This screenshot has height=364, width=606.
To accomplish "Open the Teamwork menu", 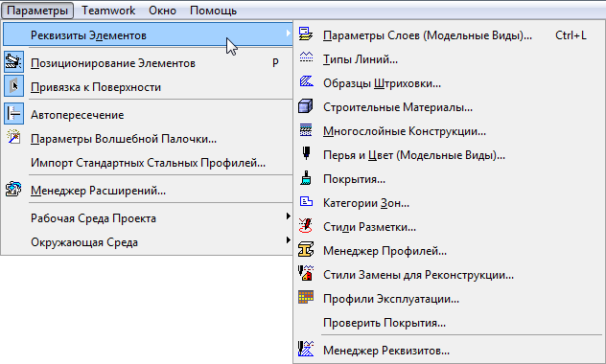I will pos(108,11).
